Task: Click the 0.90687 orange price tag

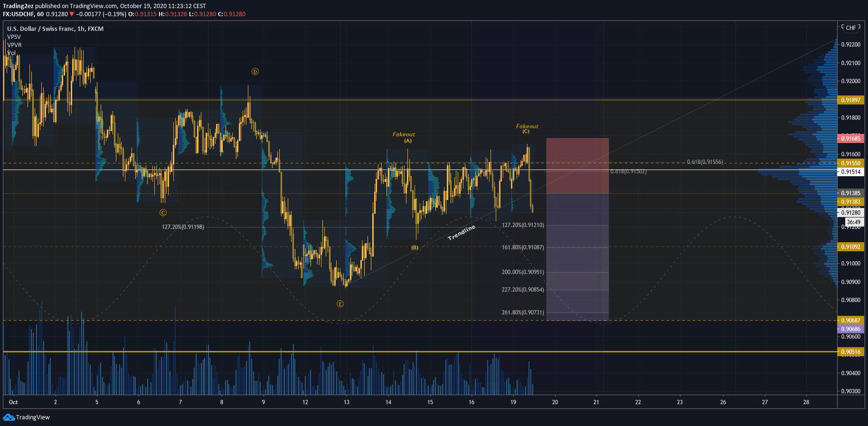Action: 850,321
